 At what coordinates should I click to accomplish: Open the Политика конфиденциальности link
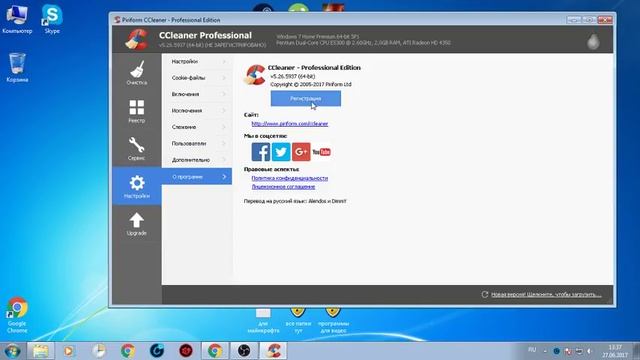[x=289, y=178]
